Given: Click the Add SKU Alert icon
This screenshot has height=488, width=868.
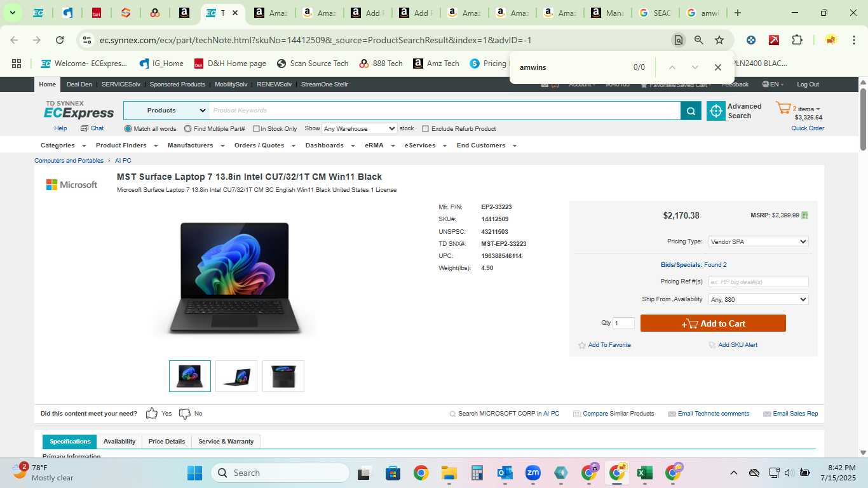Looking at the screenshot, I should point(712,345).
